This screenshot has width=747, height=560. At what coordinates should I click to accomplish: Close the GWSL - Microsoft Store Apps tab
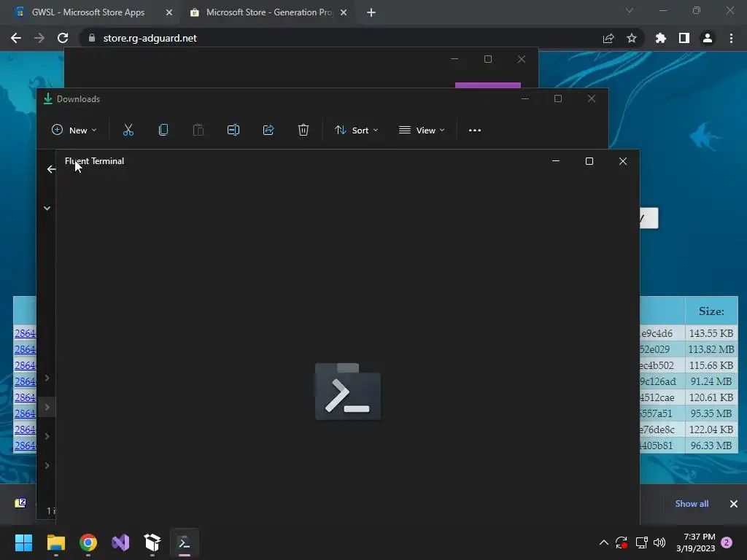pyautogui.click(x=169, y=12)
